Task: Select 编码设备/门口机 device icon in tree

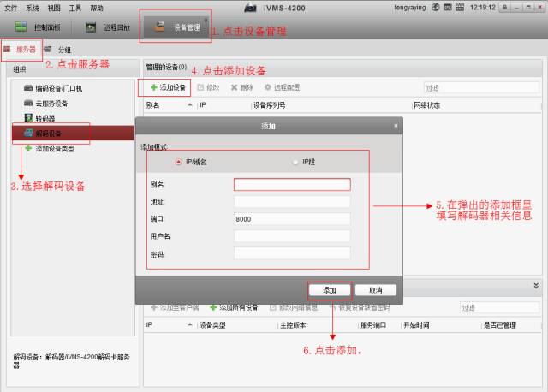Action: pyautogui.click(x=28, y=88)
